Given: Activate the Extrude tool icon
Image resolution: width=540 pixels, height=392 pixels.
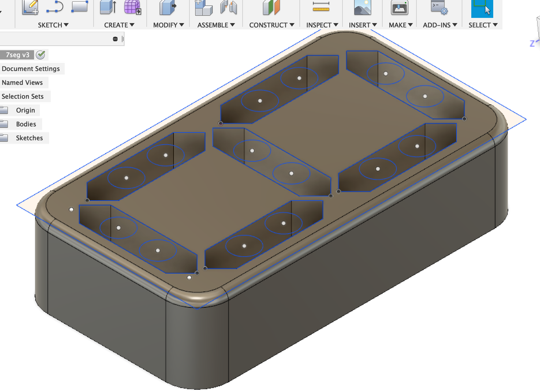Looking at the screenshot, I should click(108, 7).
